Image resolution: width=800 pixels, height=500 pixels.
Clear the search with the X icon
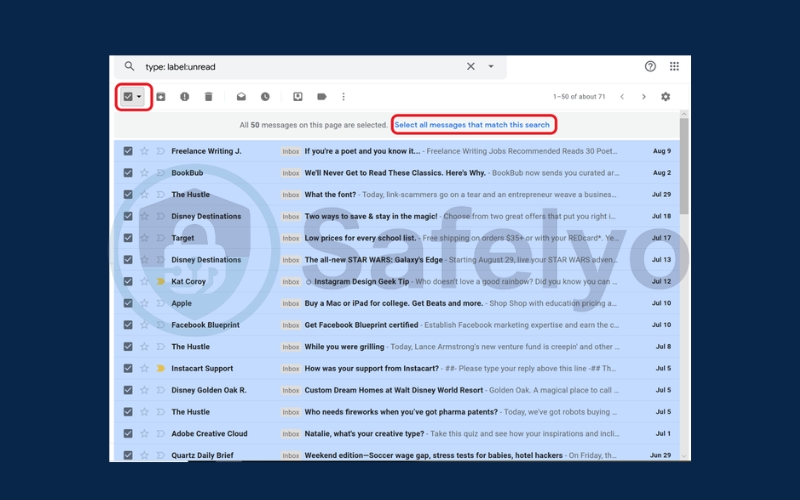click(470, 66)
